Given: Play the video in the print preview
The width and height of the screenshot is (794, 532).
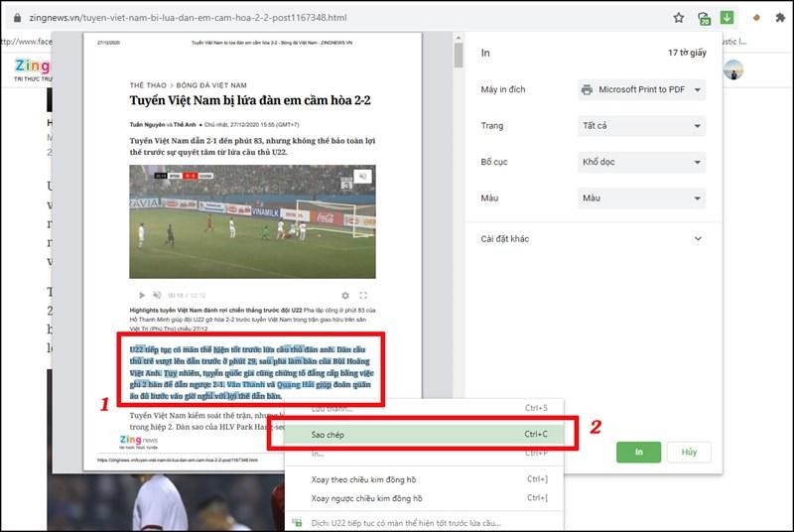Looking at the screenshot, I should [142, 295].
